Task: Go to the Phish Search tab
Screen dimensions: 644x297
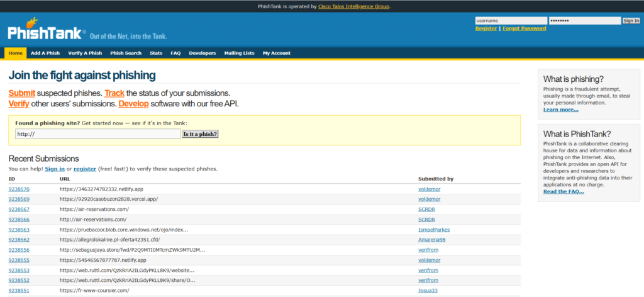Action: coord(126,53)
